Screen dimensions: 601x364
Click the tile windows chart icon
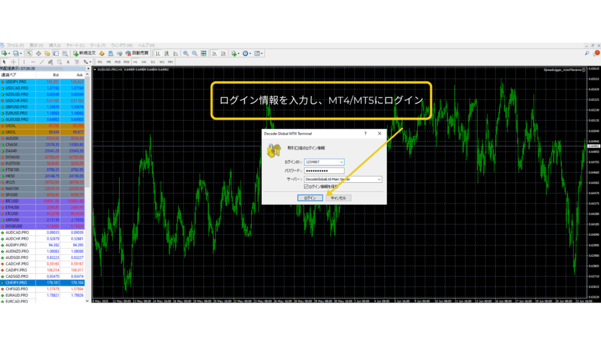click(203, 53)
